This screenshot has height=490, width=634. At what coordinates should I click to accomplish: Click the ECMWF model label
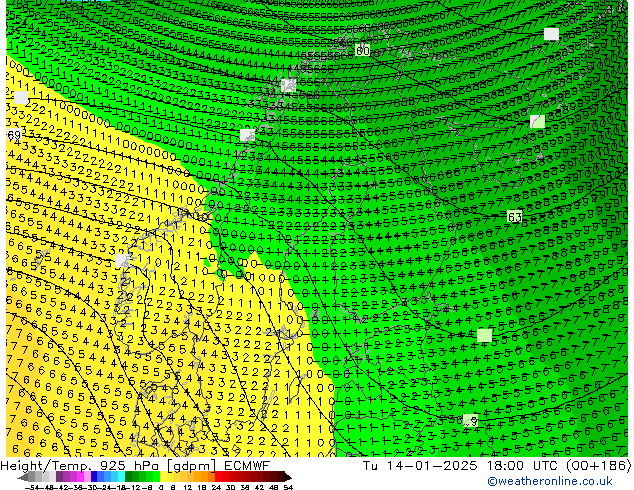click(247, 466)
